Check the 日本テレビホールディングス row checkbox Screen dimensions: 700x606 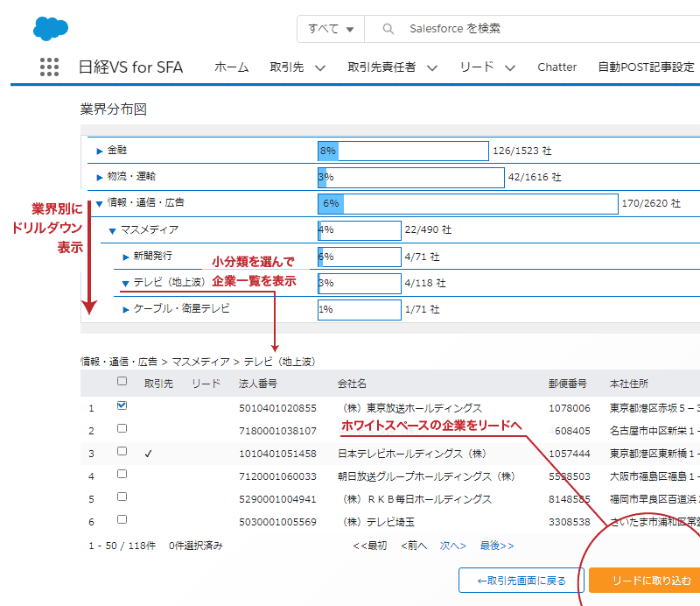click(x=122, y=451)
